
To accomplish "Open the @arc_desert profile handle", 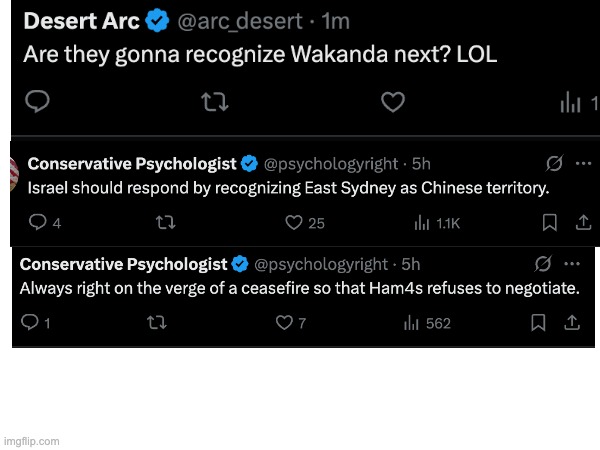I will 240,21.
